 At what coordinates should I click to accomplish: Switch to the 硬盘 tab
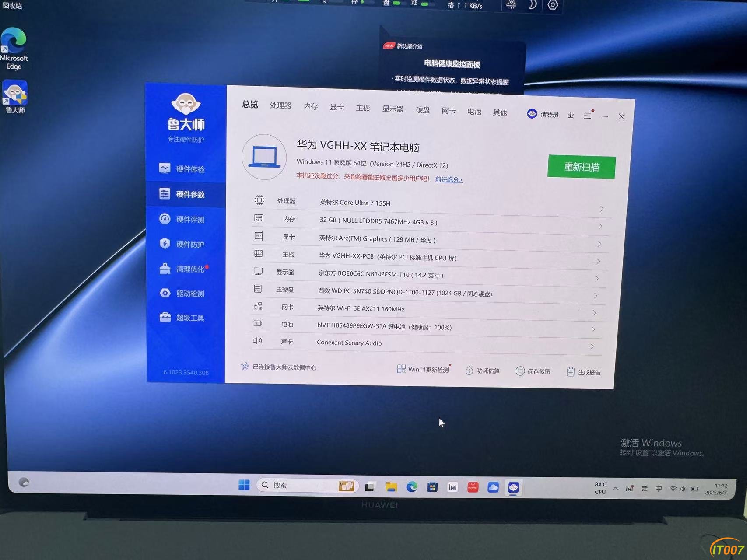pos(423,110)
